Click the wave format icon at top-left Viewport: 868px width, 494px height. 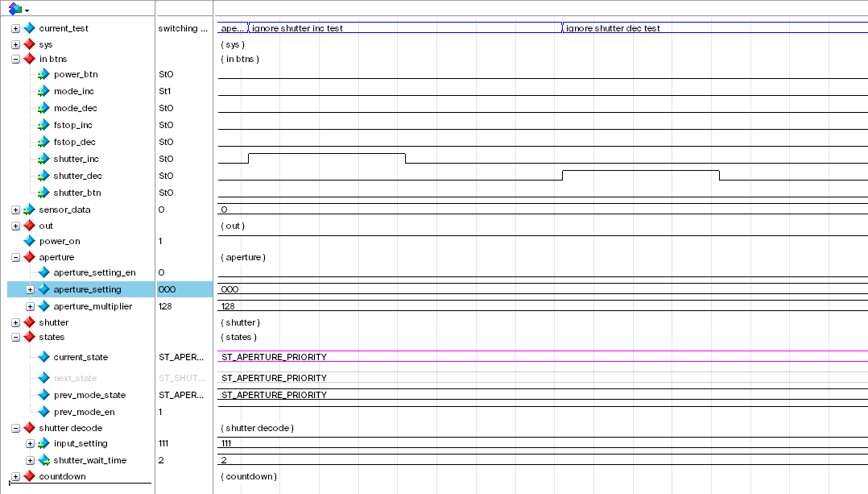click(x=15, y=8)
